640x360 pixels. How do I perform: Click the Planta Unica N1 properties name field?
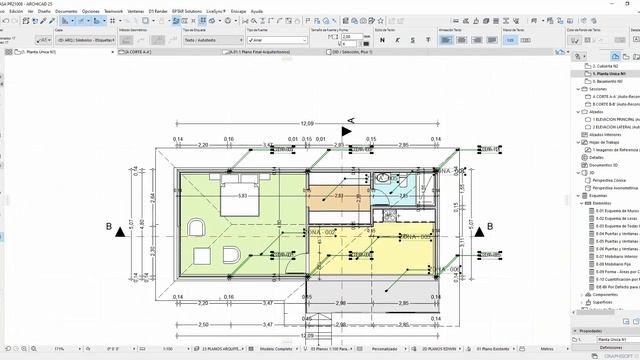[x=618, y=340]
